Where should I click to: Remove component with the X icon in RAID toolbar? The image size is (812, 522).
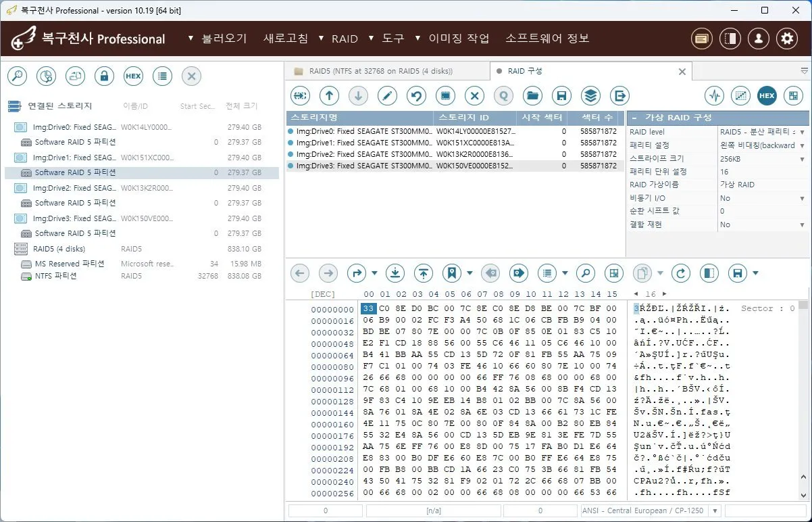click(x=474, y=96)
